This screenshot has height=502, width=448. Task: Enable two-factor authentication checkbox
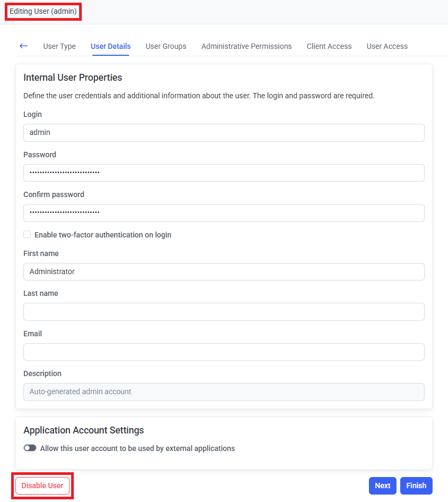(27, 235)
